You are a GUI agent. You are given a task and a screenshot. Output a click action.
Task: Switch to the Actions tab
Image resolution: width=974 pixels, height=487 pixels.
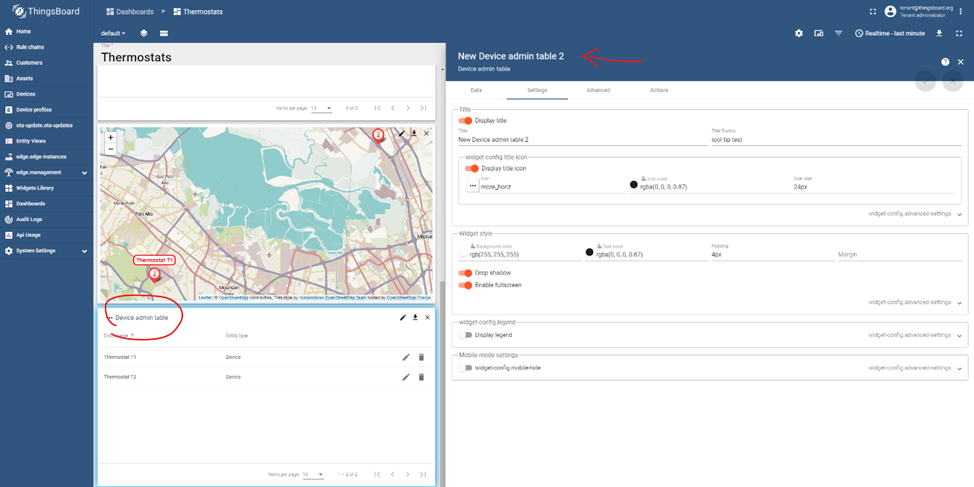coord(659,90)
